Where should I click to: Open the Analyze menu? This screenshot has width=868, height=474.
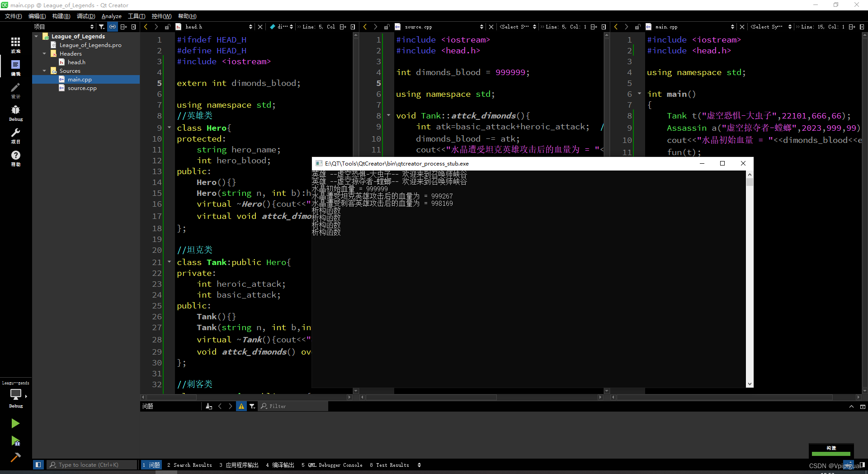pos(112,16)
